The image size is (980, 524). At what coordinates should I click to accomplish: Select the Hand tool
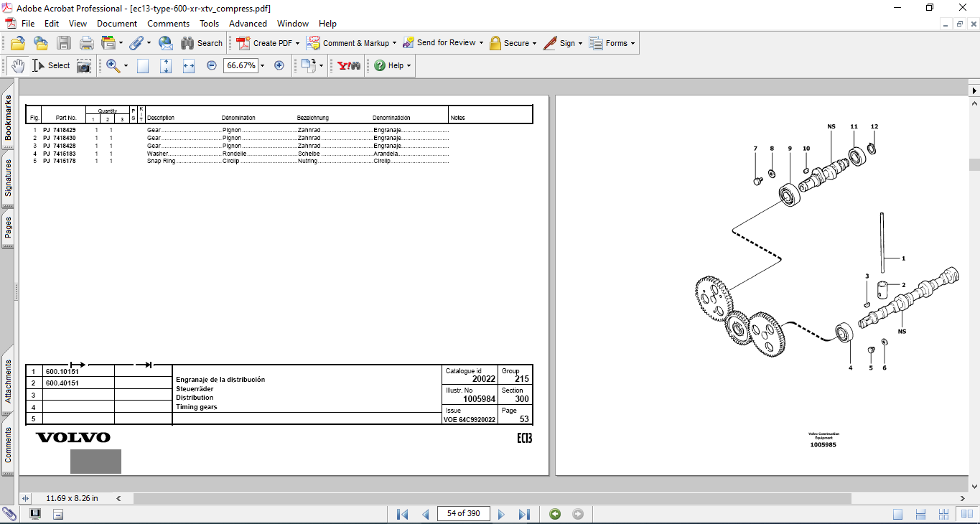pos(17,65)
